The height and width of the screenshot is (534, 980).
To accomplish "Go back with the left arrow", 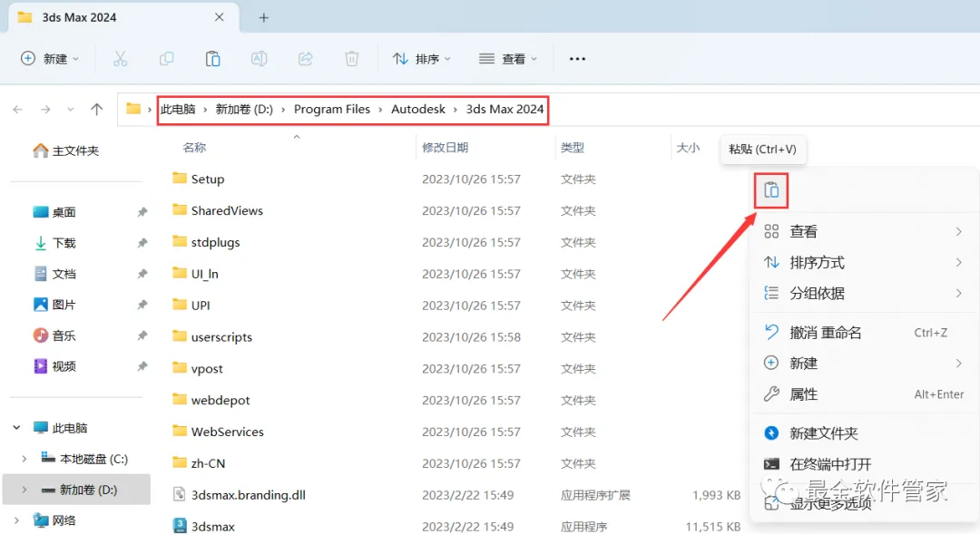I will pyautogui.click(x=18, y=110).
